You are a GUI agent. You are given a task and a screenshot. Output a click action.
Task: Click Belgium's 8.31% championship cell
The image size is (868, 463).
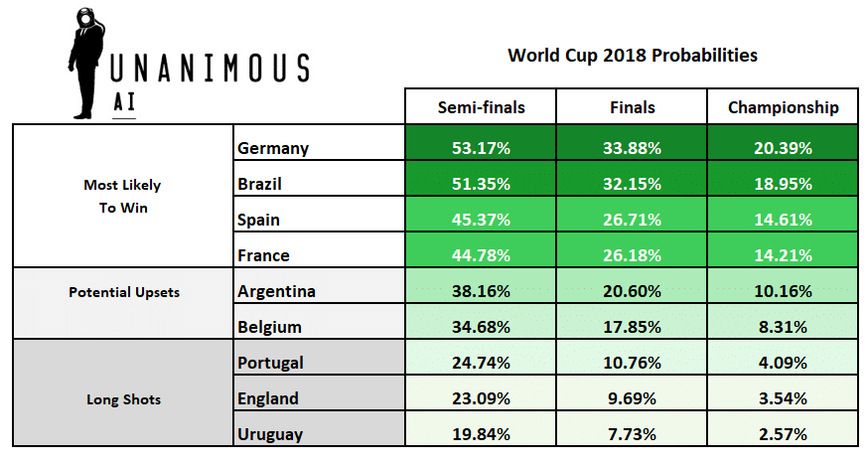coord(783,327)
